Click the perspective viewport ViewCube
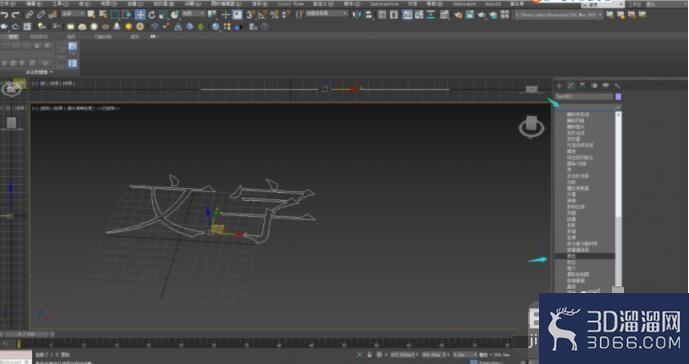 (x=531, y=127)
